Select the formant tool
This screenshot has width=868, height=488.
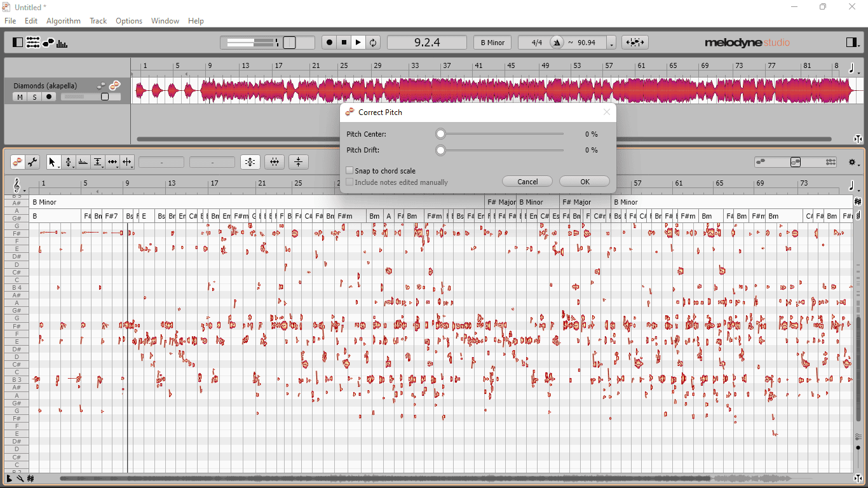click(83, 163)
